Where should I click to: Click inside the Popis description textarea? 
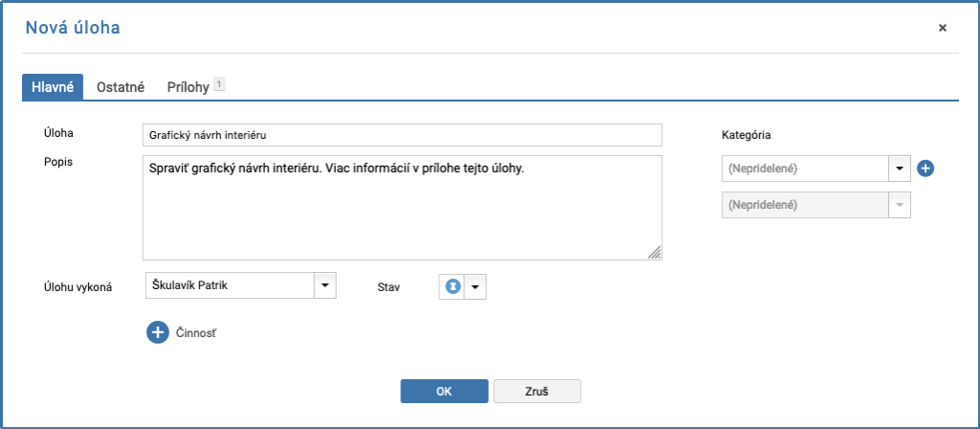click(x=403, y=208)
